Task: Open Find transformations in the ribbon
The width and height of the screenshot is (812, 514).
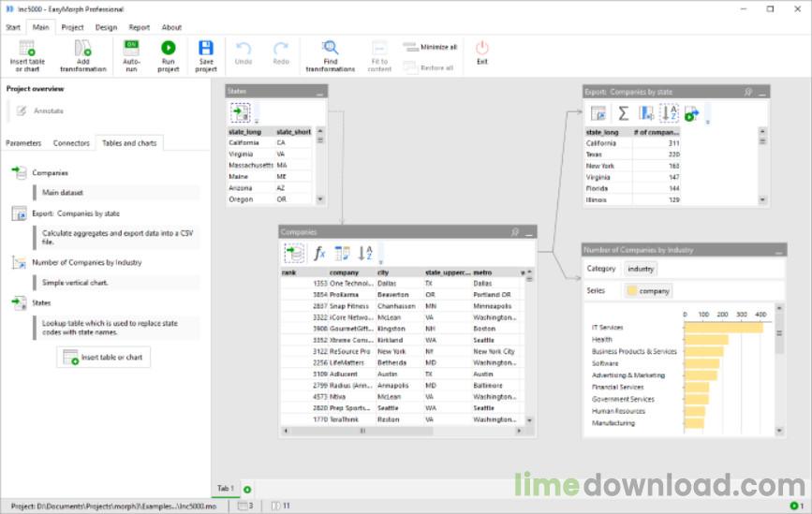Action: pyautogui.click(x=330, y=49)
